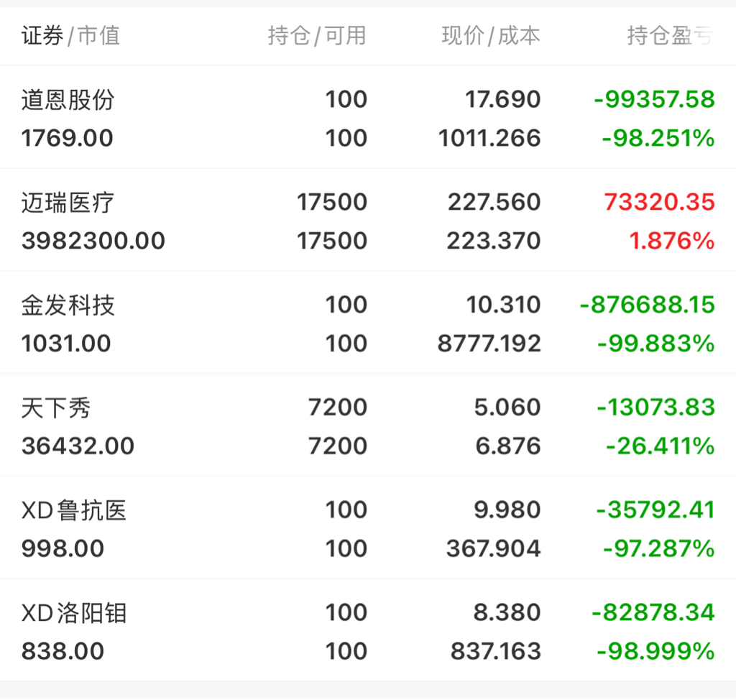Open the 金发科技 stock row
Viewport: 736px width, 700px height.
point(368,323)
